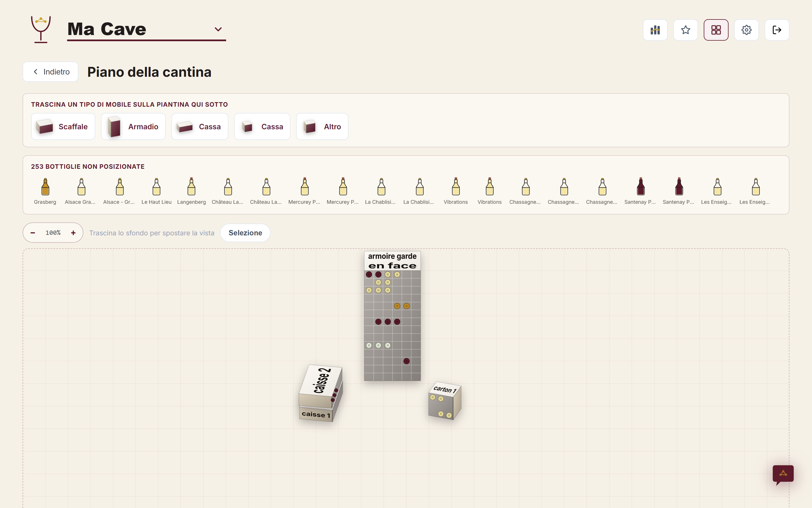This screenshot has height=508, width=812.
Task: Click the second Mercurey P... bottle
Action: (x=343, y=191)
